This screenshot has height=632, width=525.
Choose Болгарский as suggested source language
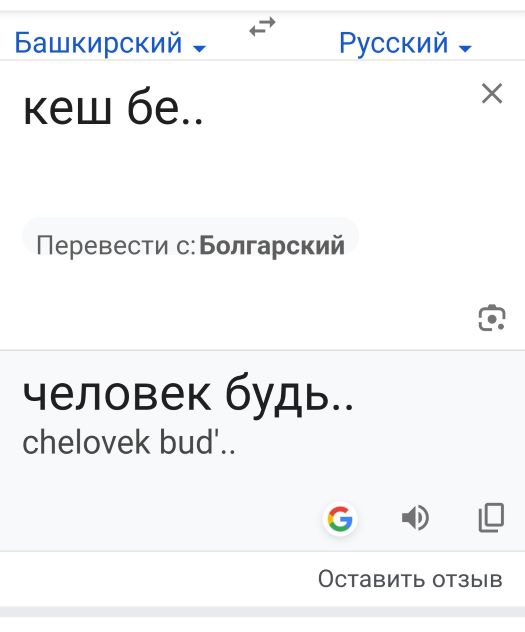click(x=272, y=245)
